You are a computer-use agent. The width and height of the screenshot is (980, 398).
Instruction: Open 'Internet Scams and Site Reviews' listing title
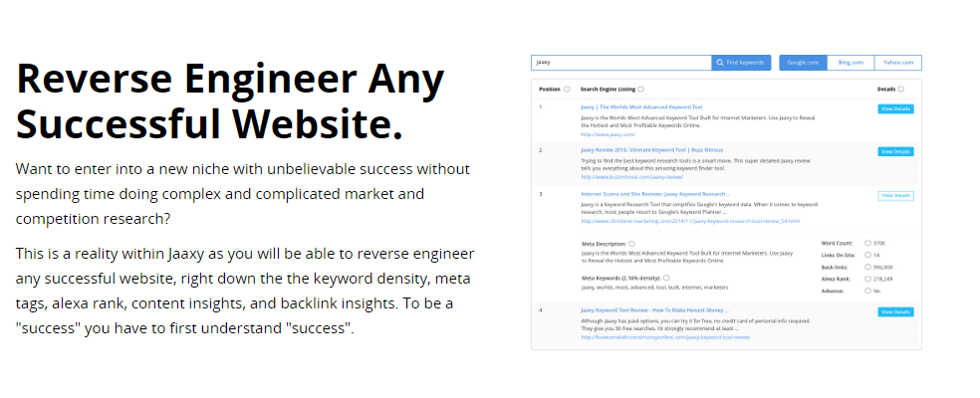tap(655, 194)
